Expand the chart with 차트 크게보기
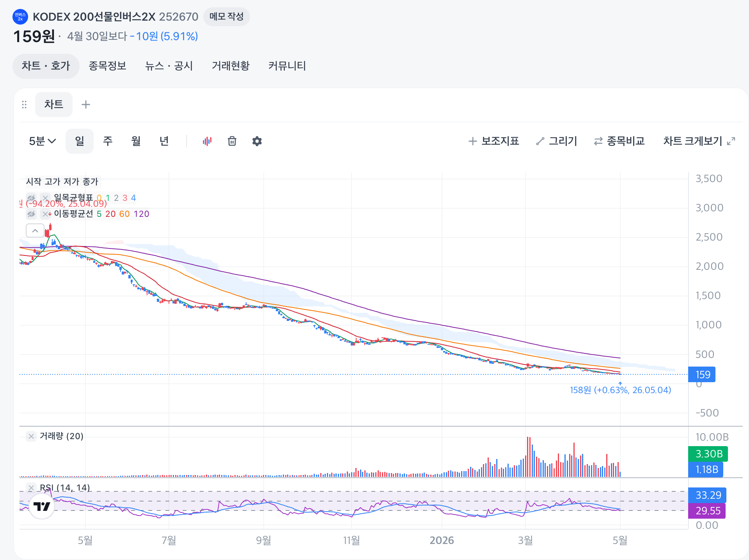This screenshot has height=560, width=749. pyautogui.click(x=699, y=141)
